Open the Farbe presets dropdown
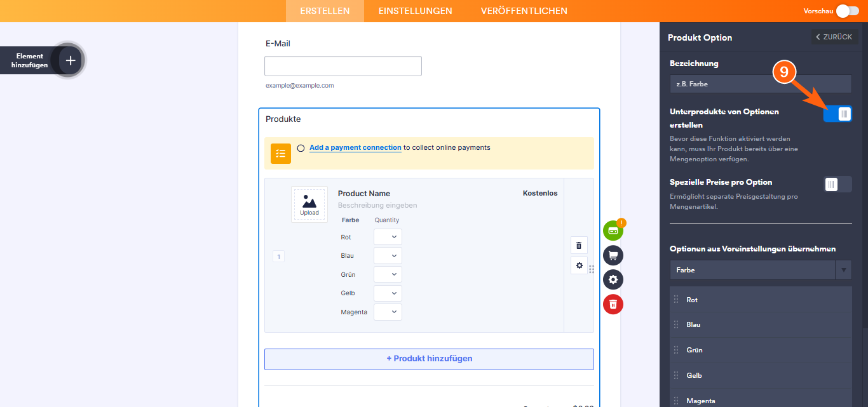Viewport: 868px width, 407px height. 761,270
